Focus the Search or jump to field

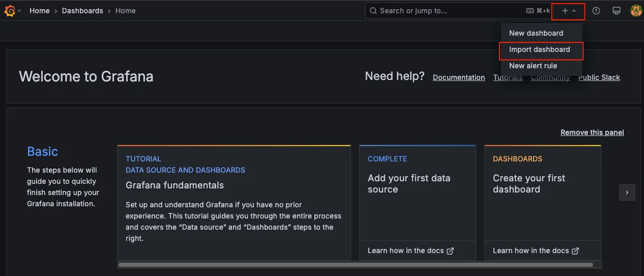[459, 11]
